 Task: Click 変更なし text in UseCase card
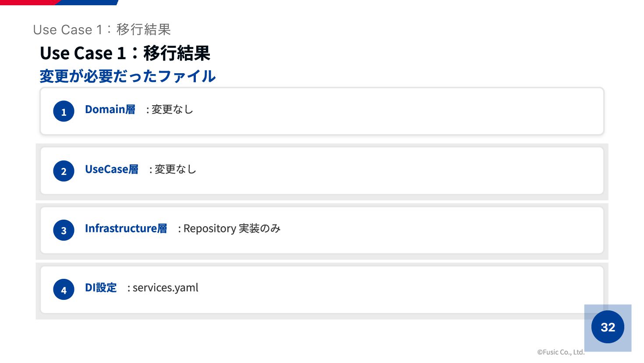[x=175, y=169]
